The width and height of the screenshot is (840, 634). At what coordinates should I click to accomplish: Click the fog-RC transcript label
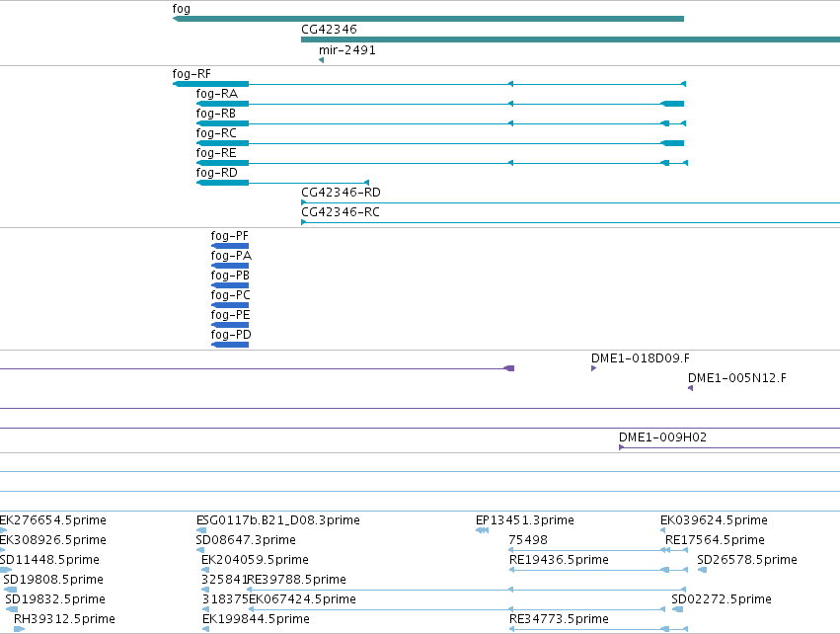point(216,133)
